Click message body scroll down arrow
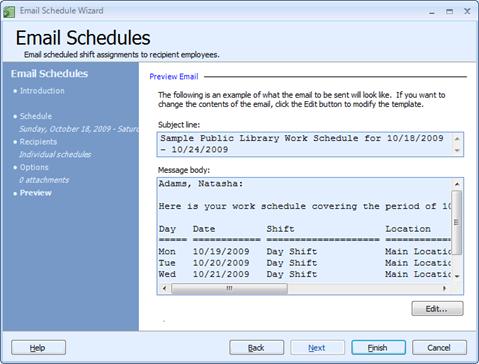 457,276
